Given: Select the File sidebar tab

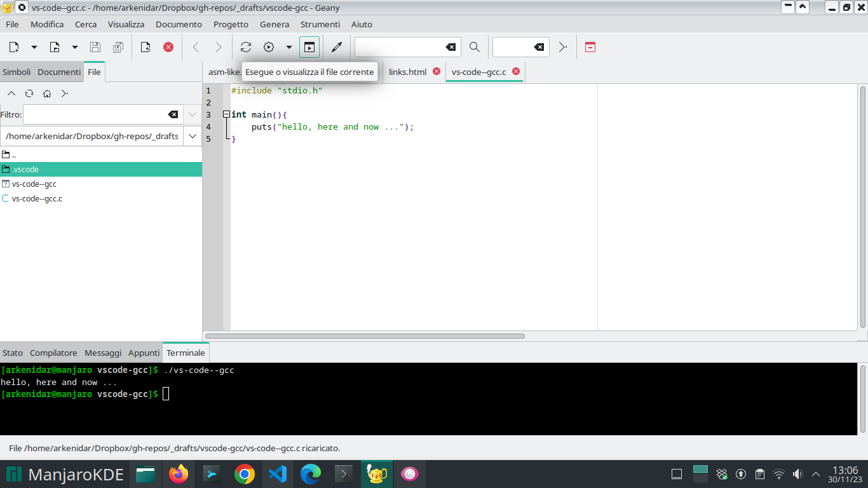Looking at the screenshot, I should pos(94,72).
